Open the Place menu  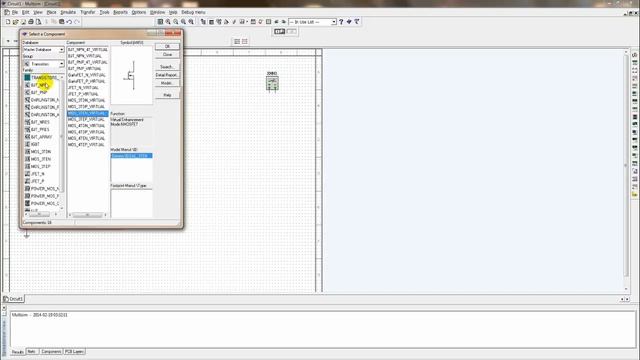(x=51, y=13)
